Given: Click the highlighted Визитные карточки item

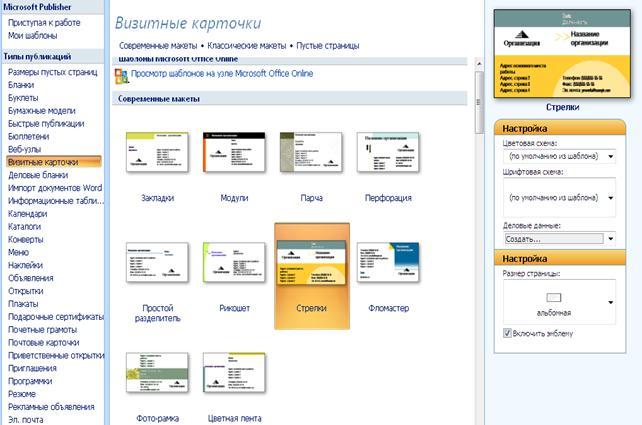Looking at the screenshot, I should (54, 162).
